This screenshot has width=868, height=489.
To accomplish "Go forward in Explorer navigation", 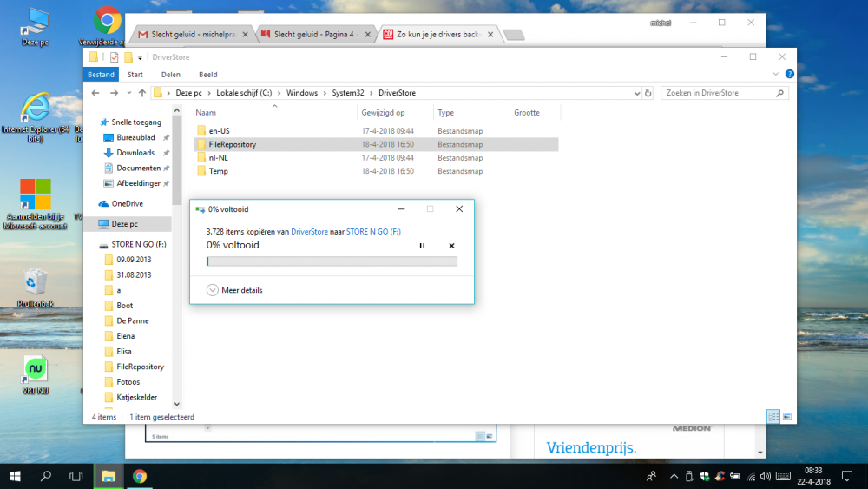I will coord(114,93).
